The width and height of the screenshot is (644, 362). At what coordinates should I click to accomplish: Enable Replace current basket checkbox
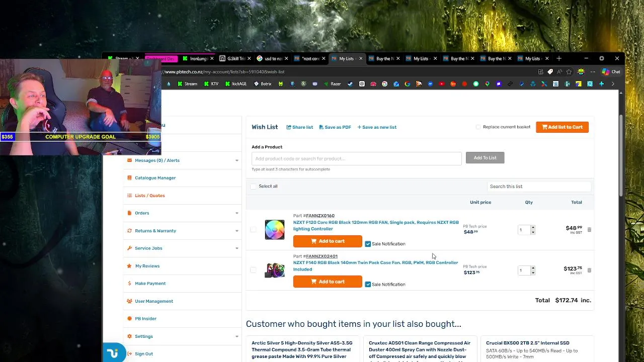pyautogui.click(x=478, y=127)
